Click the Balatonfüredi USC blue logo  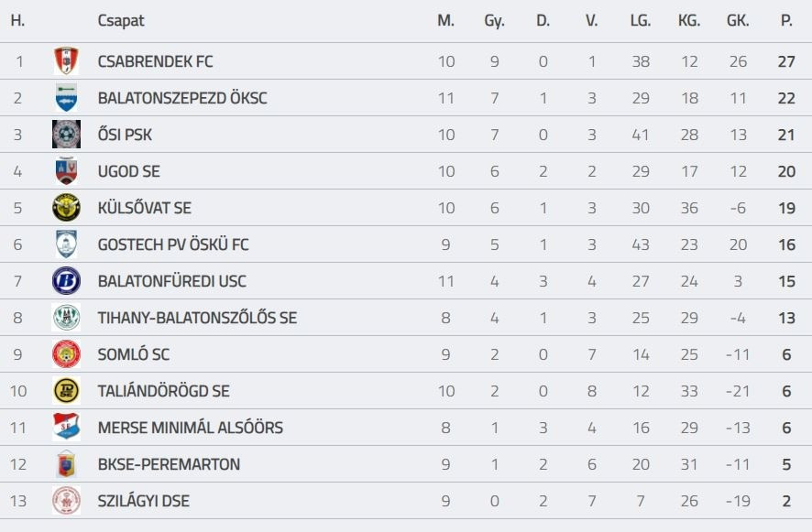66,281
